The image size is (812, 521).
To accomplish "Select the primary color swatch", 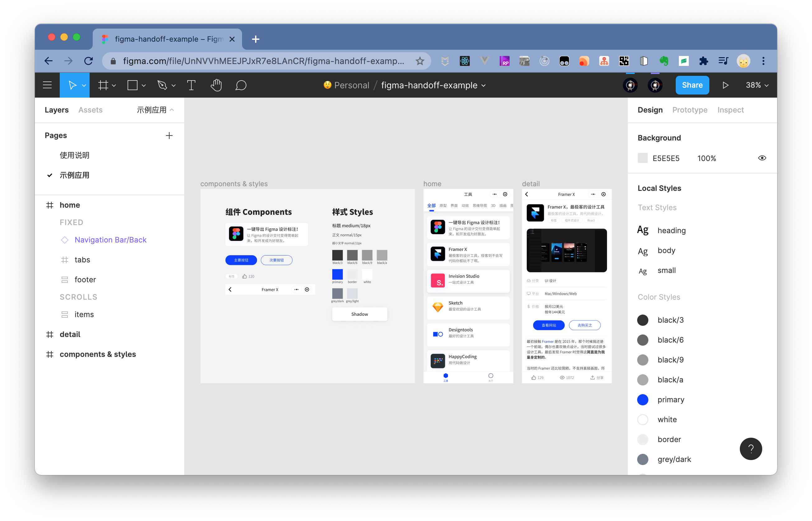I will [x=643, y=400].
